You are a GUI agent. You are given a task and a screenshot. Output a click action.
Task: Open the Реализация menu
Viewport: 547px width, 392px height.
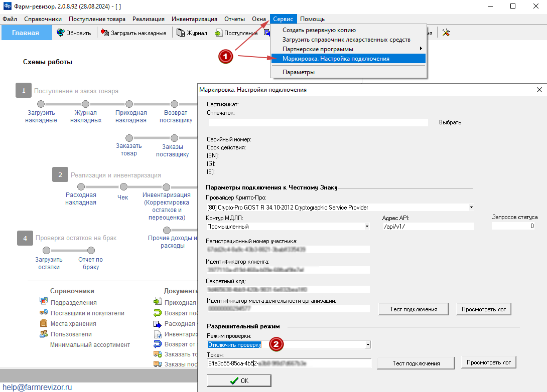[x=148, y=19]
